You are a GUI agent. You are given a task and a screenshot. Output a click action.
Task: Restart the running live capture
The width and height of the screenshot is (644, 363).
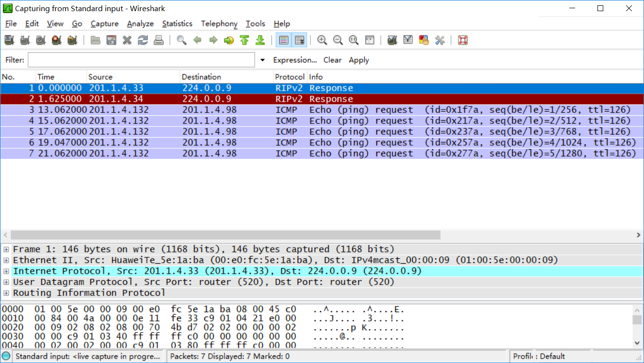click(x=72, y=40)
